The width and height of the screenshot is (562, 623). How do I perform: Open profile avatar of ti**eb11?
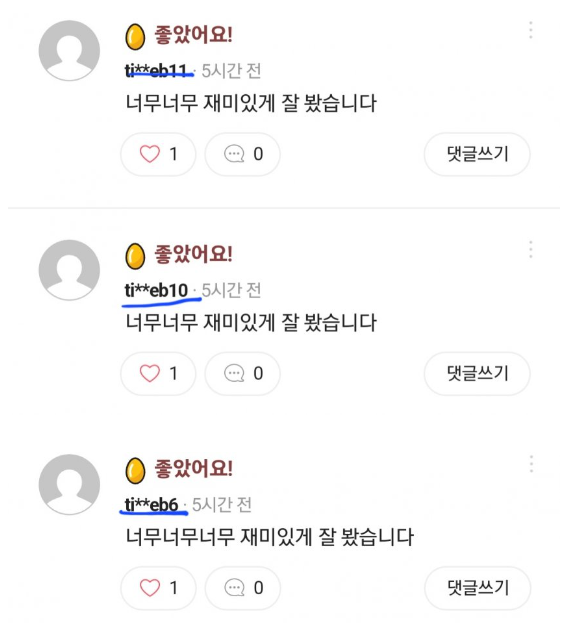point(69,50)
